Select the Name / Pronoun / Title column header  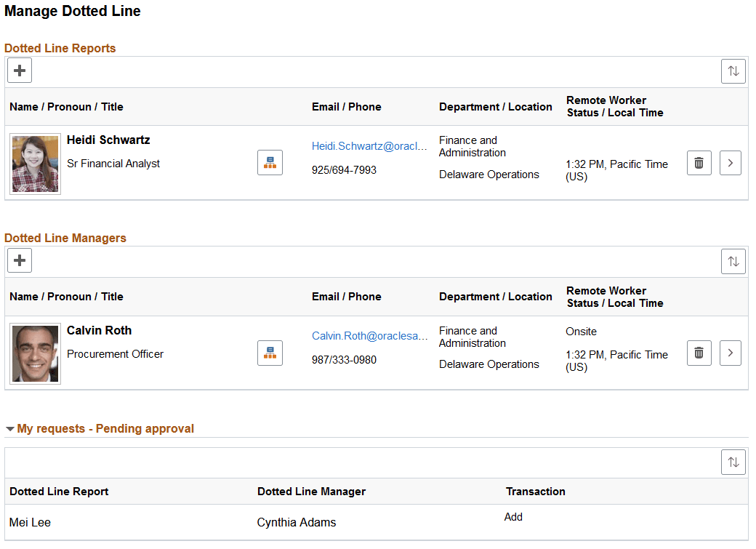click(66, 106)
